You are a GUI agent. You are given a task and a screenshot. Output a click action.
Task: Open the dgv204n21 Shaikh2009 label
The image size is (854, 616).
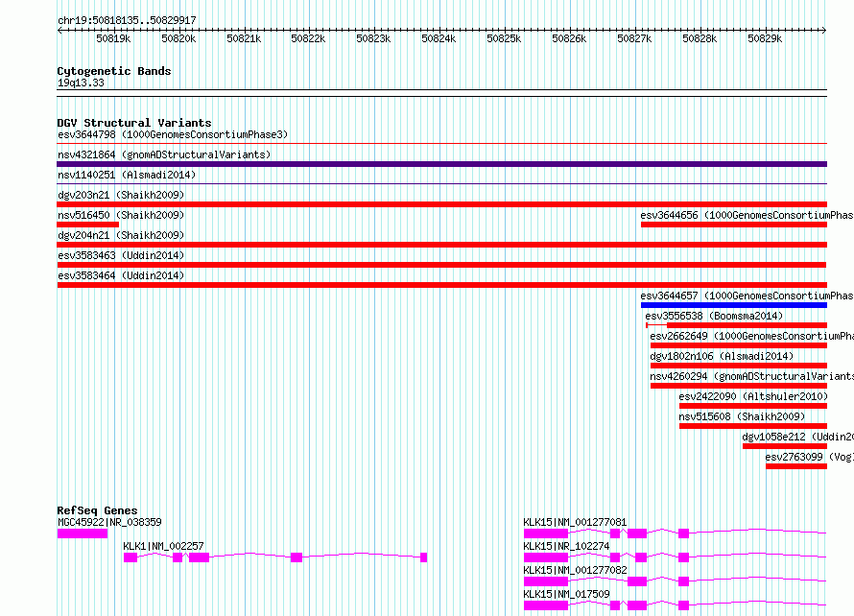[121, 235]
